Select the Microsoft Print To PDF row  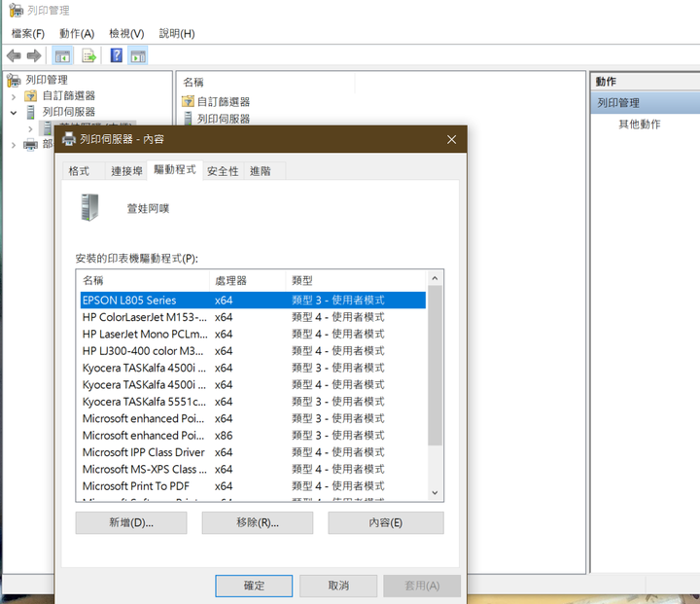tap(253, 486)
